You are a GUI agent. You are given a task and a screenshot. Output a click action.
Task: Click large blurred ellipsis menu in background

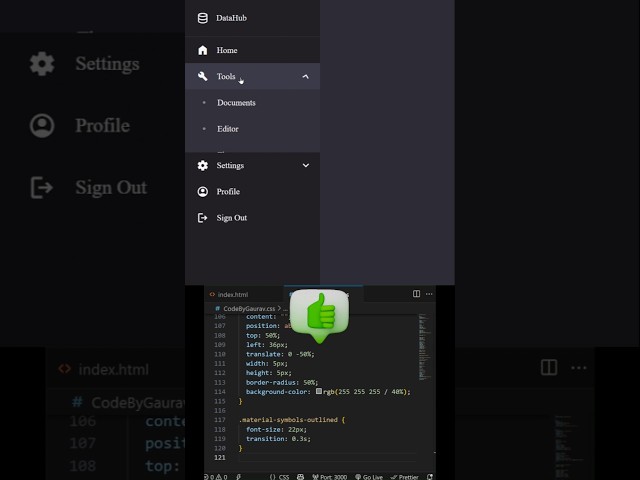point(579,368)
